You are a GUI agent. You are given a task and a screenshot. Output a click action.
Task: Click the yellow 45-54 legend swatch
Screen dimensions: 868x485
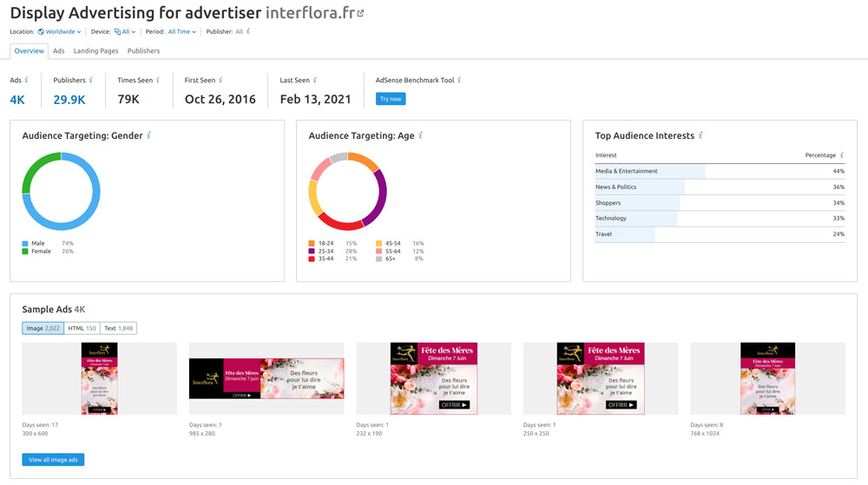pyautogui.click(x=378, y=243)
